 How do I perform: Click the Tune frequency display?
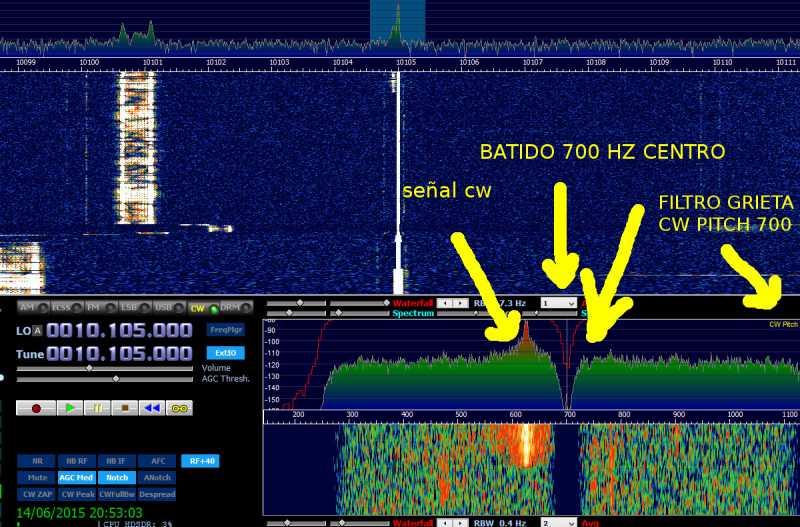click(119, 354)
